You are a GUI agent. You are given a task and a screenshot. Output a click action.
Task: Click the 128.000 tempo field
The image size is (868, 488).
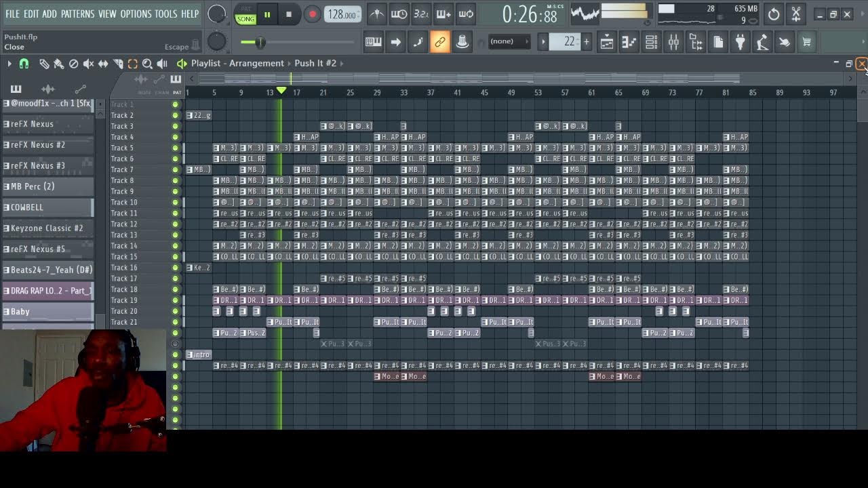[343, 15]
